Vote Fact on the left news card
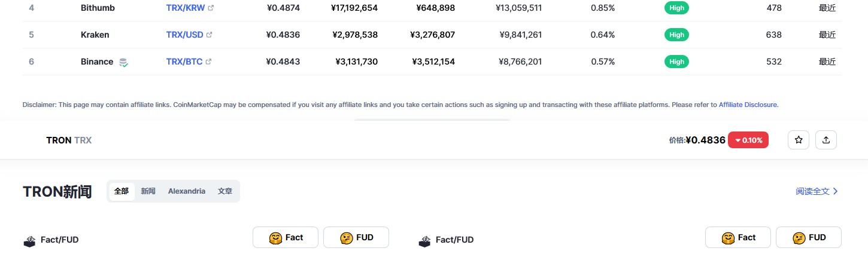Viewport: 868px width, 257px height. coord(286,237)
